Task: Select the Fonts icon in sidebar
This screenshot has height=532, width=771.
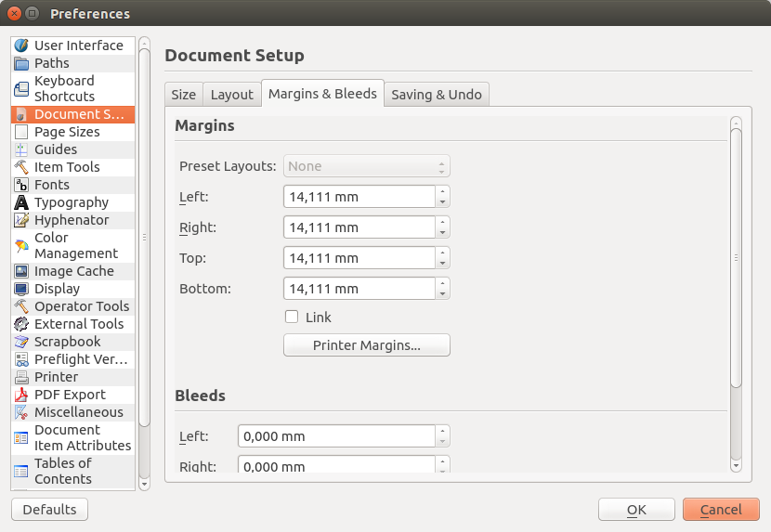Action: pyautogui.click(x=21, y=185)
